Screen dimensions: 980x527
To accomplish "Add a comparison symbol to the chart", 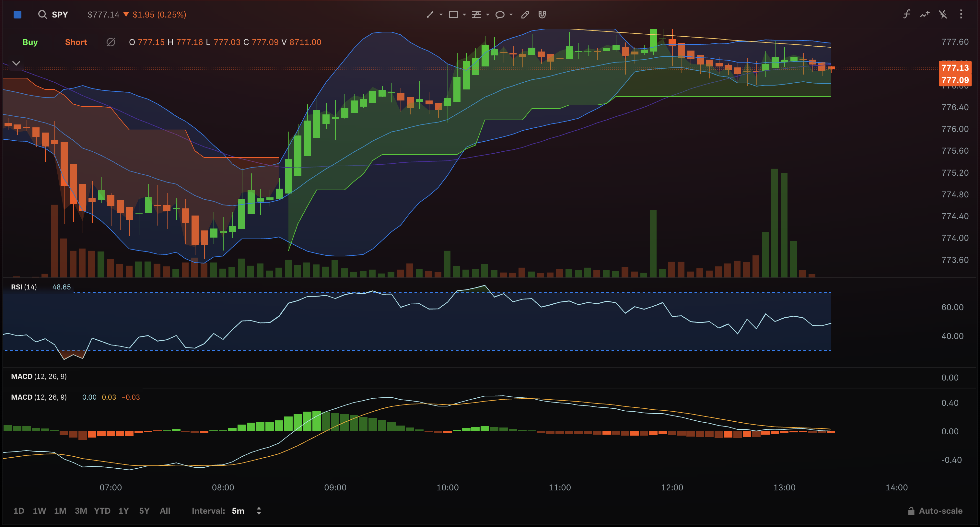I will point(925,15).
